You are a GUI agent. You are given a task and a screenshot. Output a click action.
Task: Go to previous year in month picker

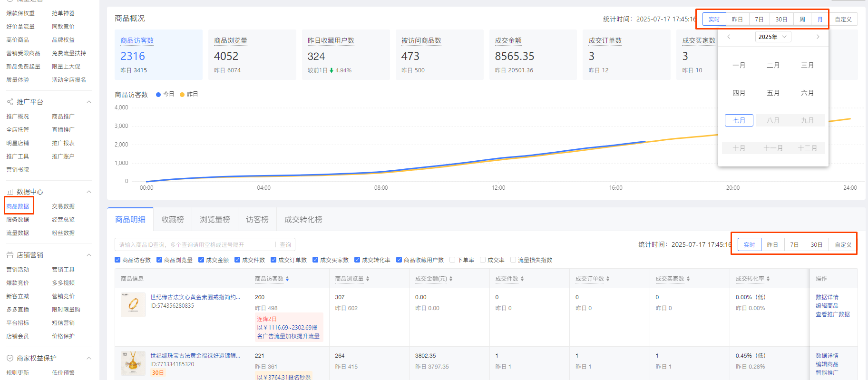click(x=729, y=37)
